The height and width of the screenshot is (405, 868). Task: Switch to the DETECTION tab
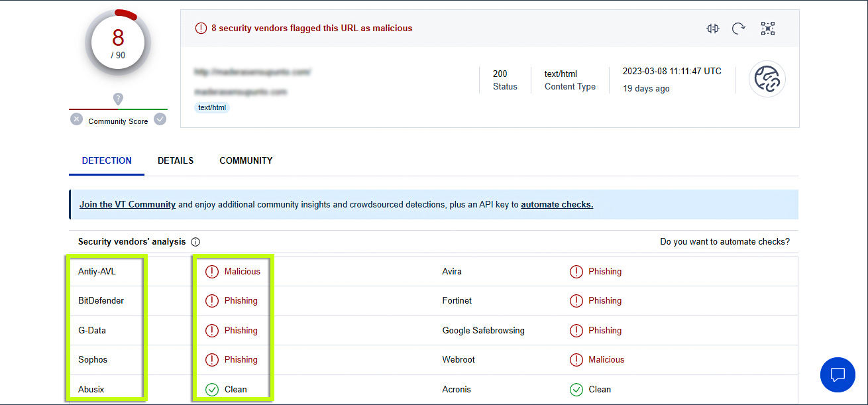(x=107, y=160)
